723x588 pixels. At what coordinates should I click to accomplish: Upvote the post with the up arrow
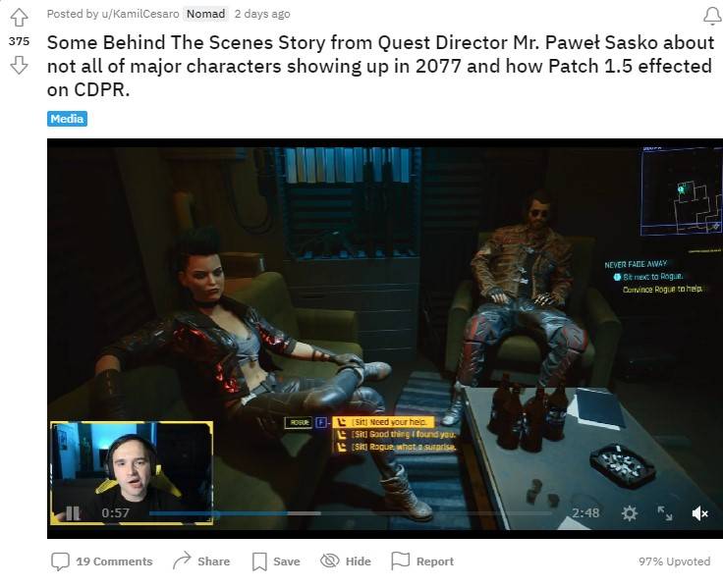pos(19,18)
